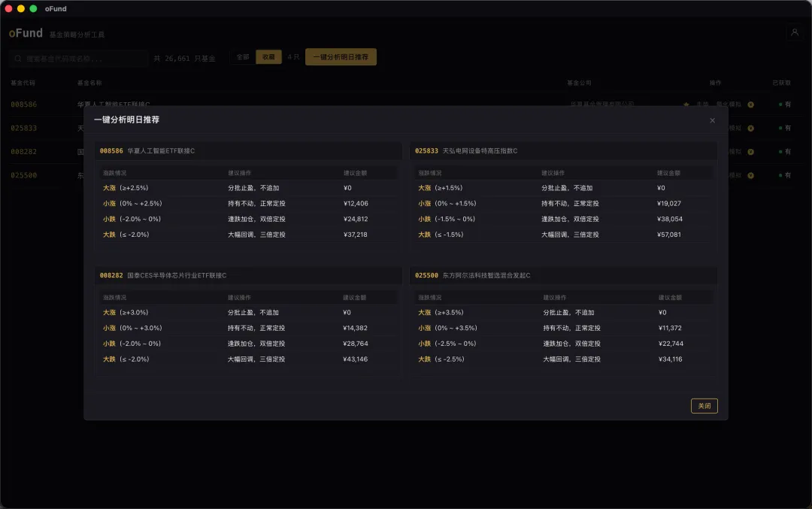Click 小跌 (-1.5% ~ 0%) row in the 025833 card
Image resolution: width=812 pixels, height=509 pixels.
563,219
